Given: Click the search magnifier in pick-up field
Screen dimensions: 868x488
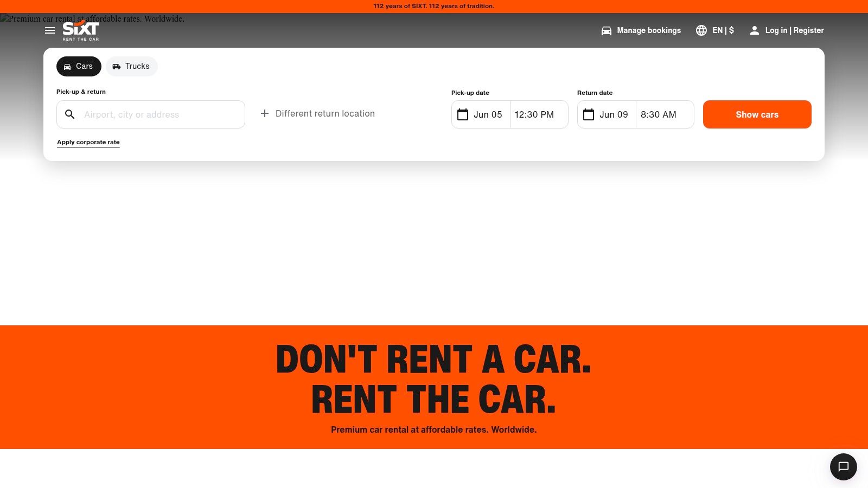Looking at the screenshot, I should [70, 114].
